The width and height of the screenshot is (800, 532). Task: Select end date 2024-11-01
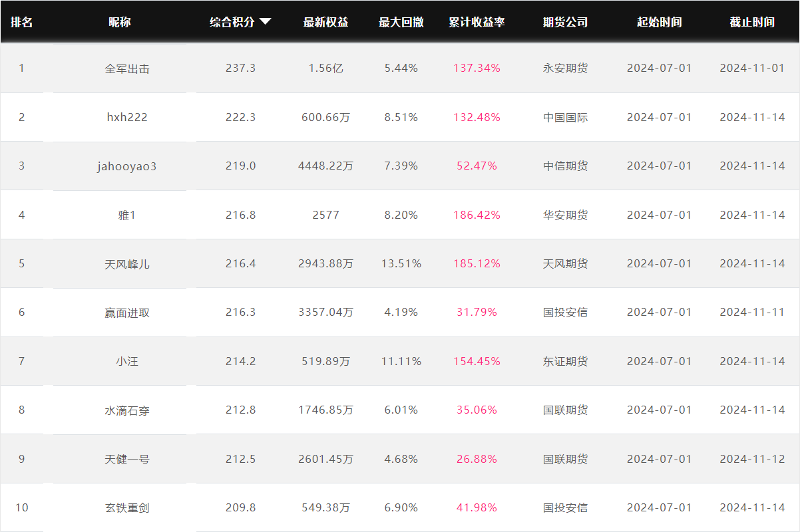point(752,68)
